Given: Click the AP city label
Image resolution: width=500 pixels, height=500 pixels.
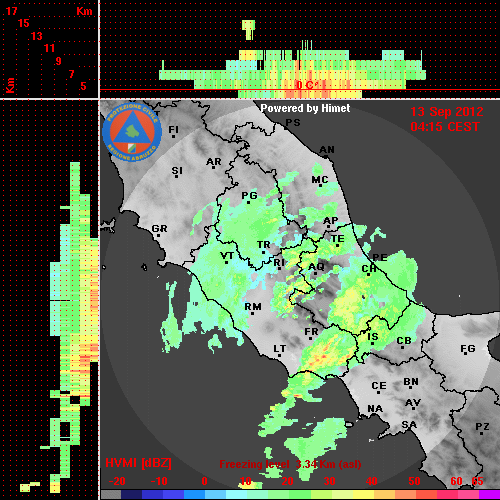Looking at the screenshot, I should pyautogui.click(x=330, y=221).
